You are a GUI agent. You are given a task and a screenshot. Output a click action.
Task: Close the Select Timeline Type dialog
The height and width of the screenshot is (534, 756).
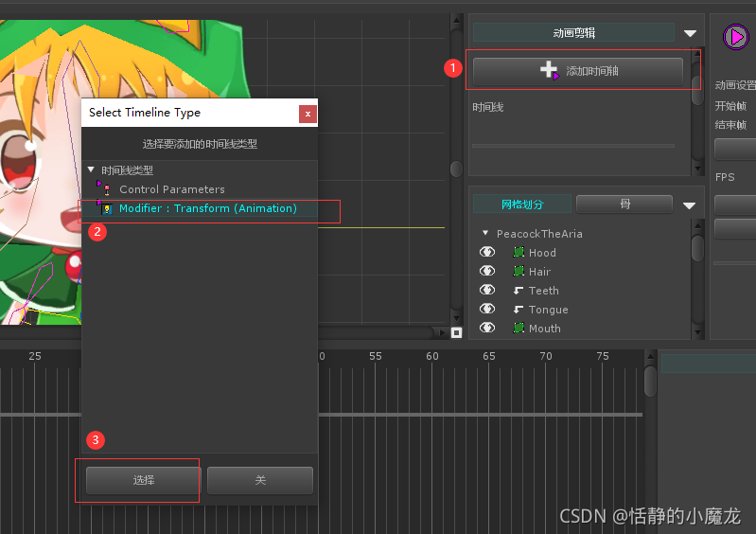click(308, 115)
